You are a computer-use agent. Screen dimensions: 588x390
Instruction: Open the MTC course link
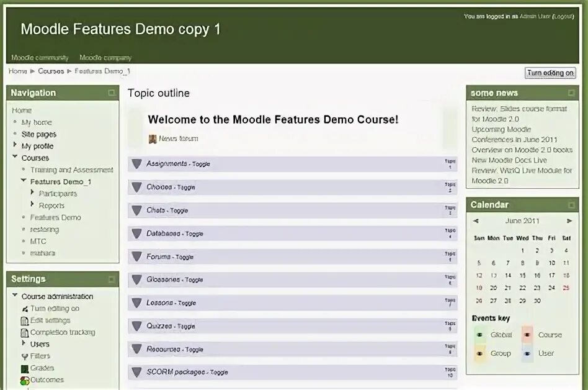pyautogui.click(x=38, y=242)
